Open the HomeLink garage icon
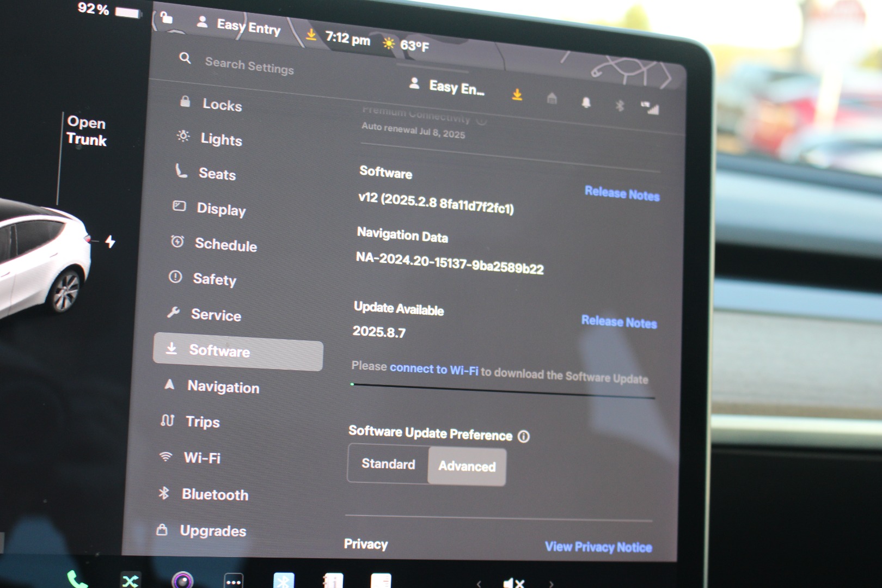The height and width of the screenshot is (588, 882). pyautogui.click(x=552, y=99)
